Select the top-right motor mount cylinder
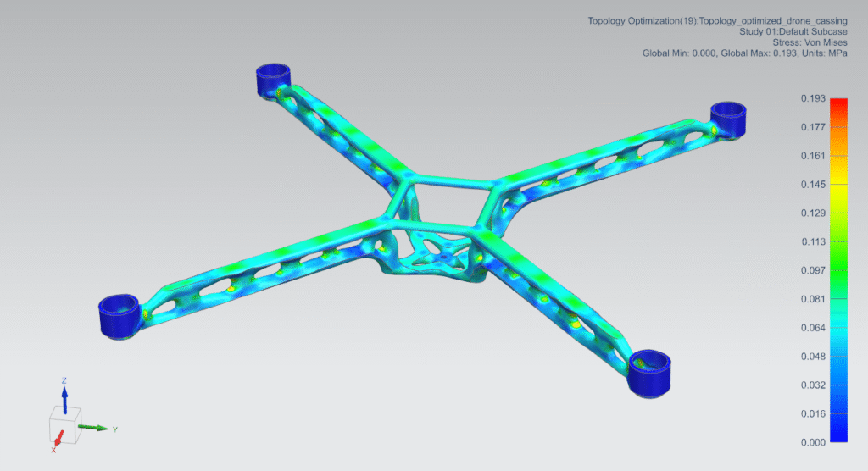 (726, 117)
